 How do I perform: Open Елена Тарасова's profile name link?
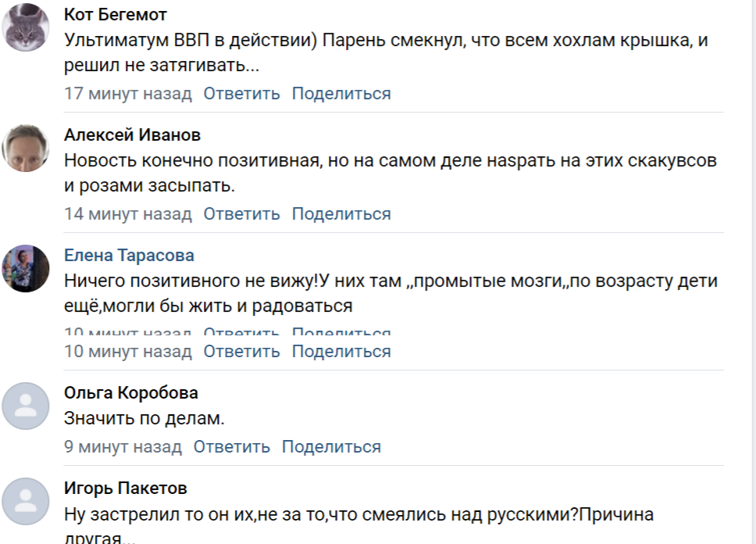(129, 256)
